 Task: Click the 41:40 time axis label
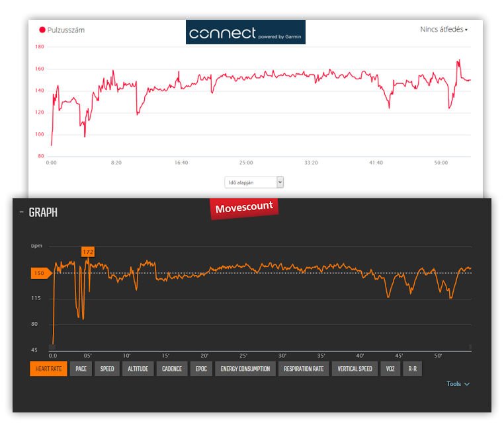click(x=376, y=163)
